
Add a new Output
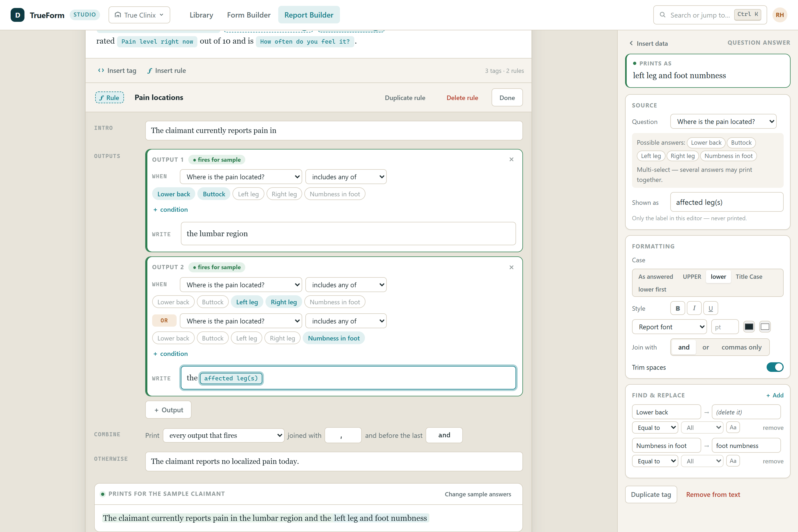(x=168, y=410)
